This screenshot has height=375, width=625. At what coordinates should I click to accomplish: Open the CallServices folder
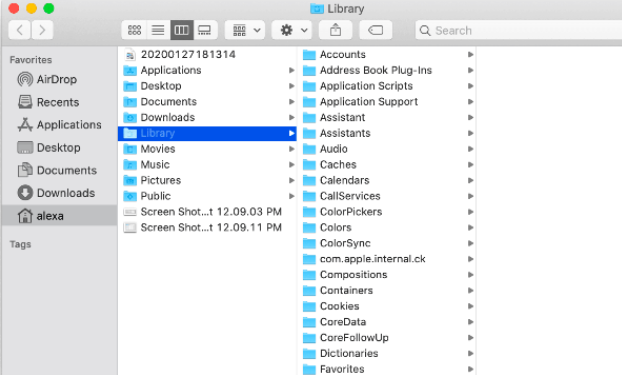[387, 196]
